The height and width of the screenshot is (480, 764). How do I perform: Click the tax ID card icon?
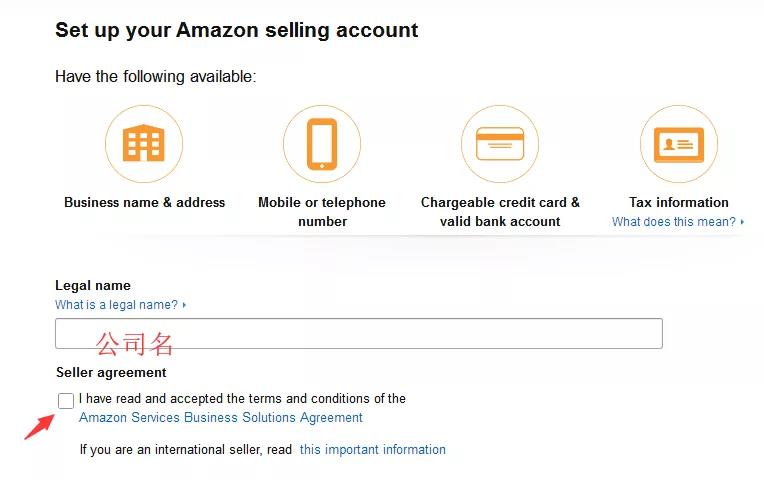pyautogui.click(x=678, y=144)
